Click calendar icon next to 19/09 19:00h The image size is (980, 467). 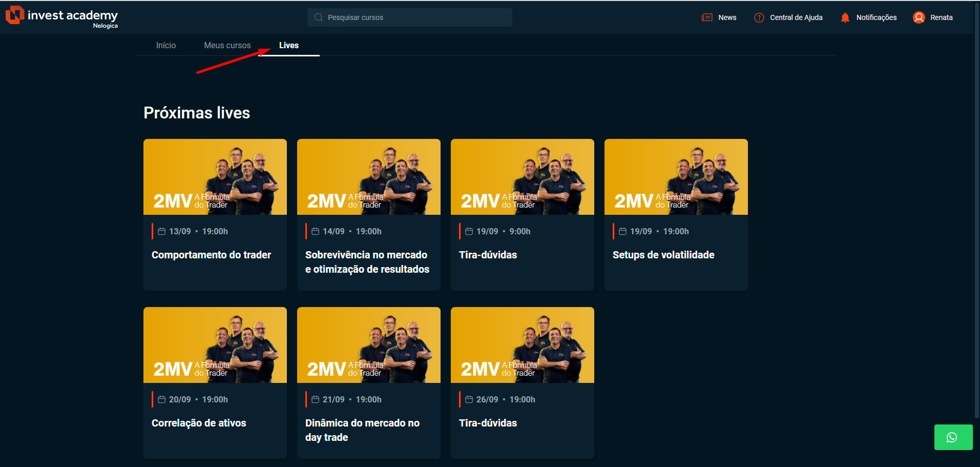(622, 231)
